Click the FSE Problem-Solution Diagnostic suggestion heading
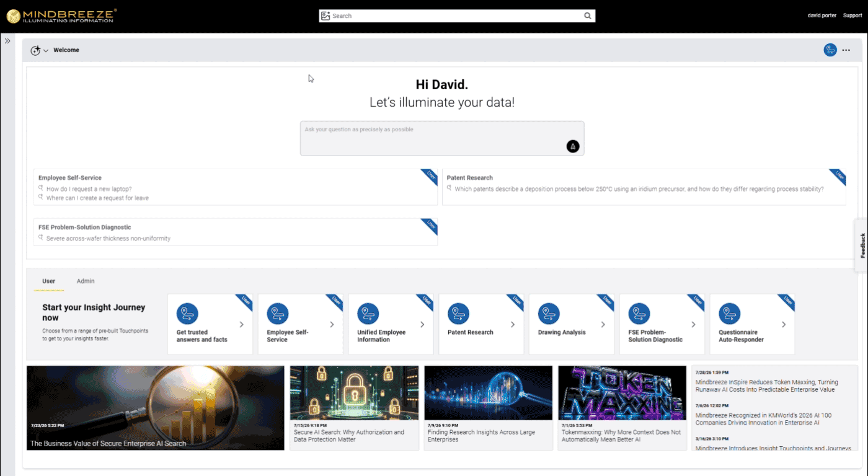Viewport: 868px width, 476px height. [x=84, y=227]
